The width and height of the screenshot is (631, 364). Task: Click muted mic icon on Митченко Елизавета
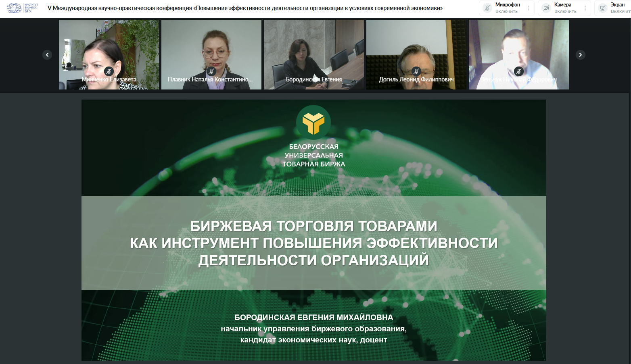point(109,71)
